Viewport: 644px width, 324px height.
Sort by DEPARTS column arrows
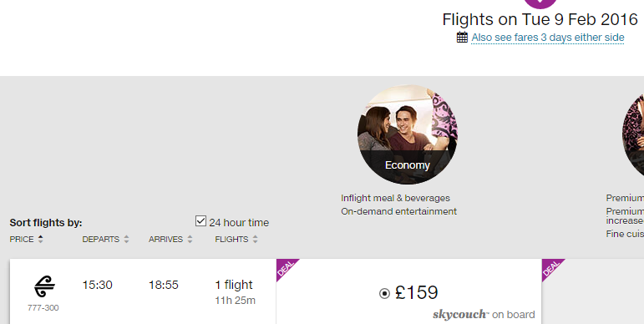point(126,239)
